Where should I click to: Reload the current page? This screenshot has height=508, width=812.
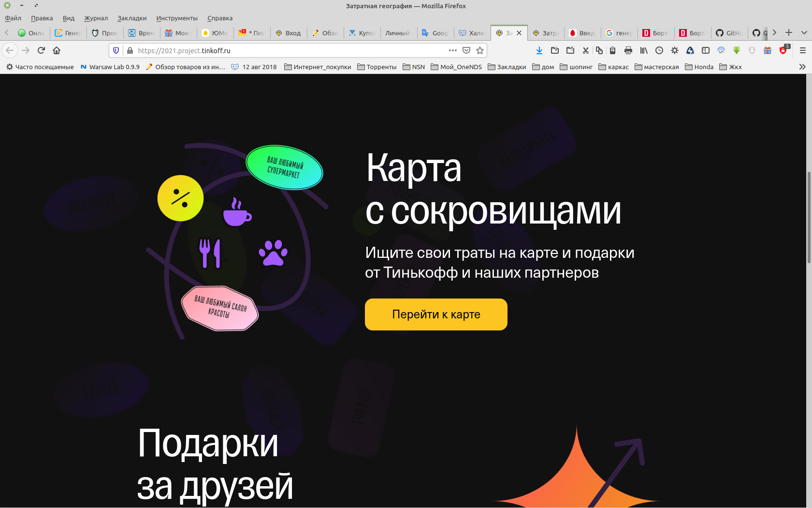click(41, 50)
